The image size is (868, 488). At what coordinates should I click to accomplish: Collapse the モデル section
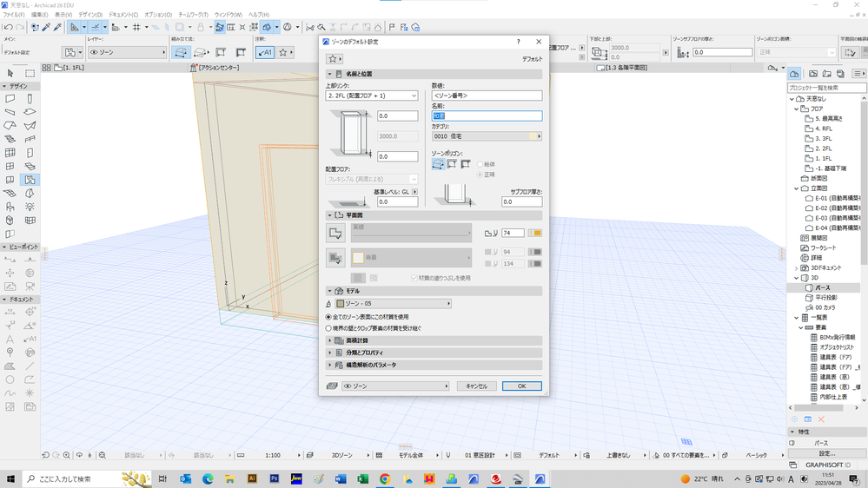point(330,291)
